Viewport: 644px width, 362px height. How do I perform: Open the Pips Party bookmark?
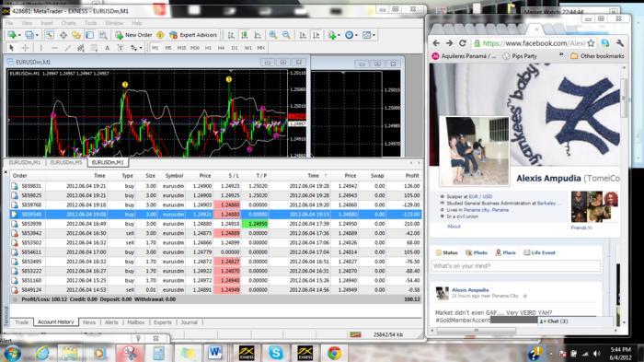(520, 56)
